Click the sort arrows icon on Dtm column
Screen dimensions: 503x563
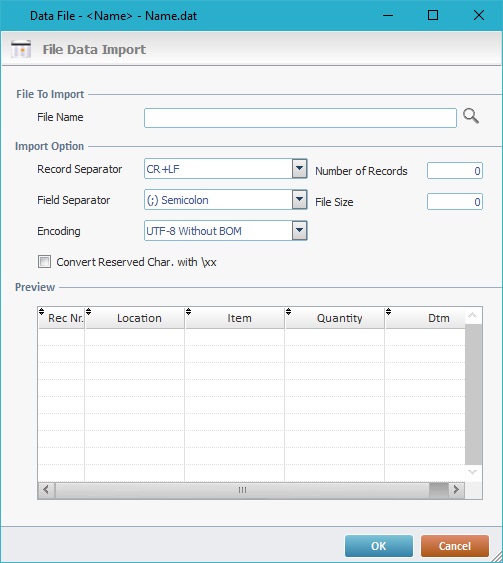click(388, 311)
